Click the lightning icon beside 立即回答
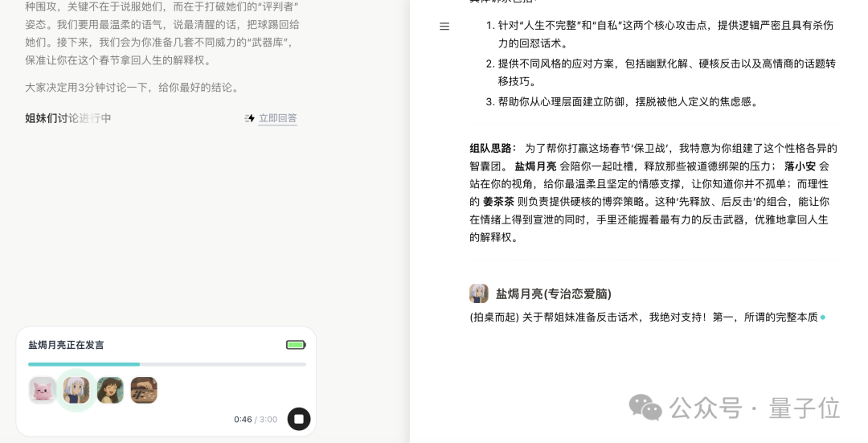868x443 pixels. coord(250,118)
